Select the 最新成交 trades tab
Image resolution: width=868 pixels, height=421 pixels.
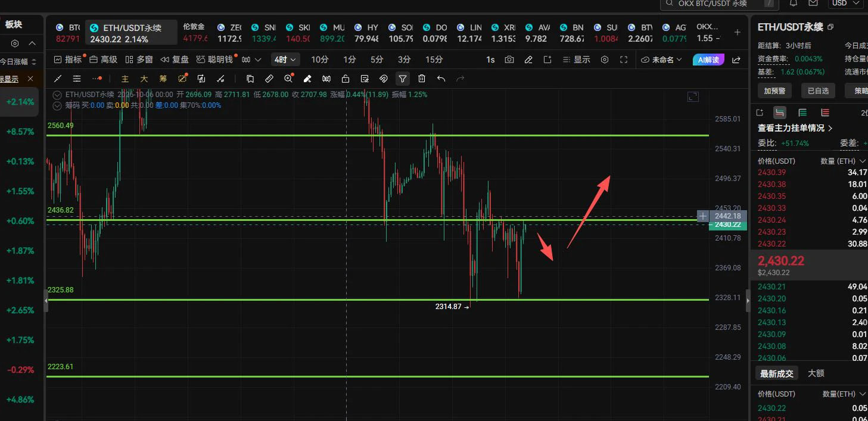click(777, 373)
